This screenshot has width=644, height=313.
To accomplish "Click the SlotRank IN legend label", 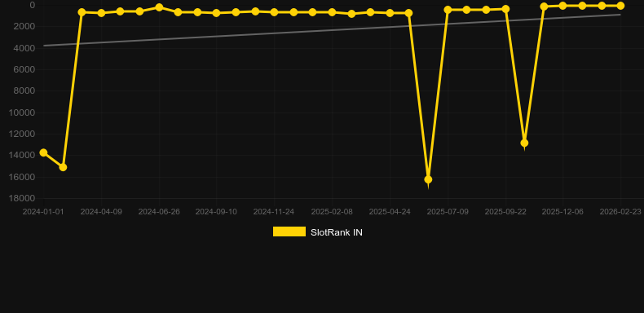I will click(337, 232).
